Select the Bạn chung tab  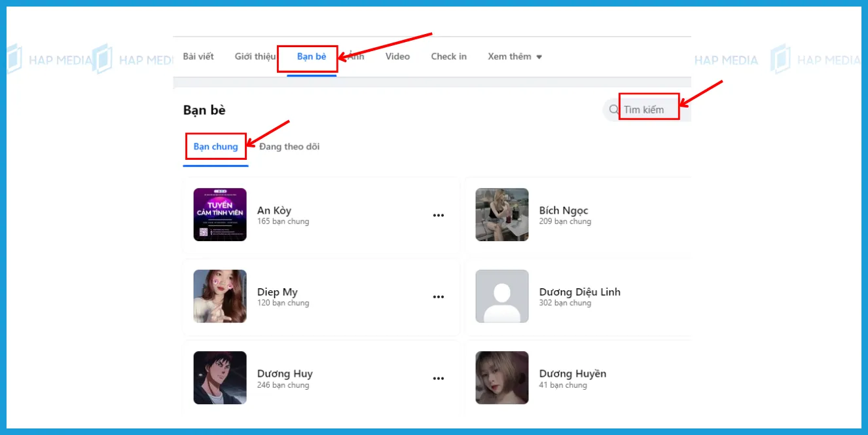coord(215,146)
